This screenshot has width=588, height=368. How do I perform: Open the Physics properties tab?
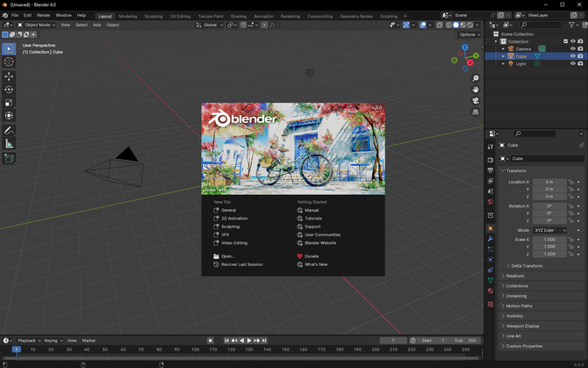tap(490, 260)
